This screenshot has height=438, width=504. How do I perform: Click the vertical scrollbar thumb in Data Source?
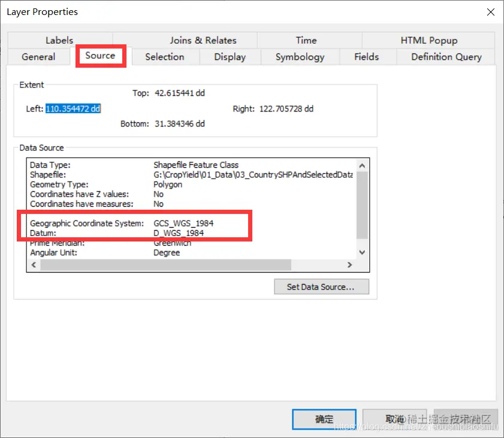362,205
